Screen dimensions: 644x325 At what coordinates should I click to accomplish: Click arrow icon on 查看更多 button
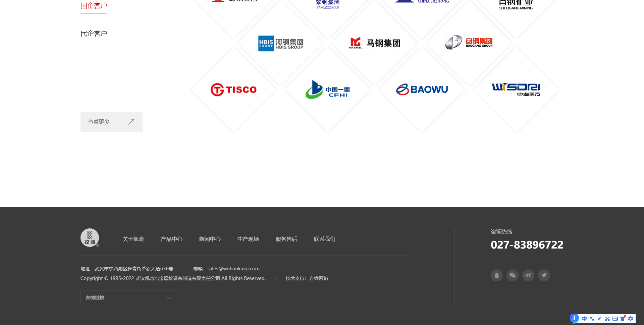click(x=131, y=122)
